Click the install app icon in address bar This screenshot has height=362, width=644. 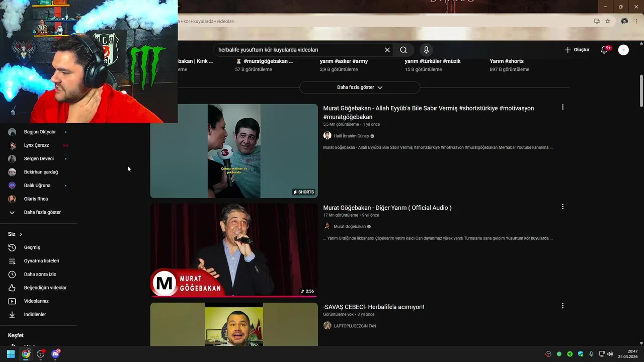coord(597,21)
